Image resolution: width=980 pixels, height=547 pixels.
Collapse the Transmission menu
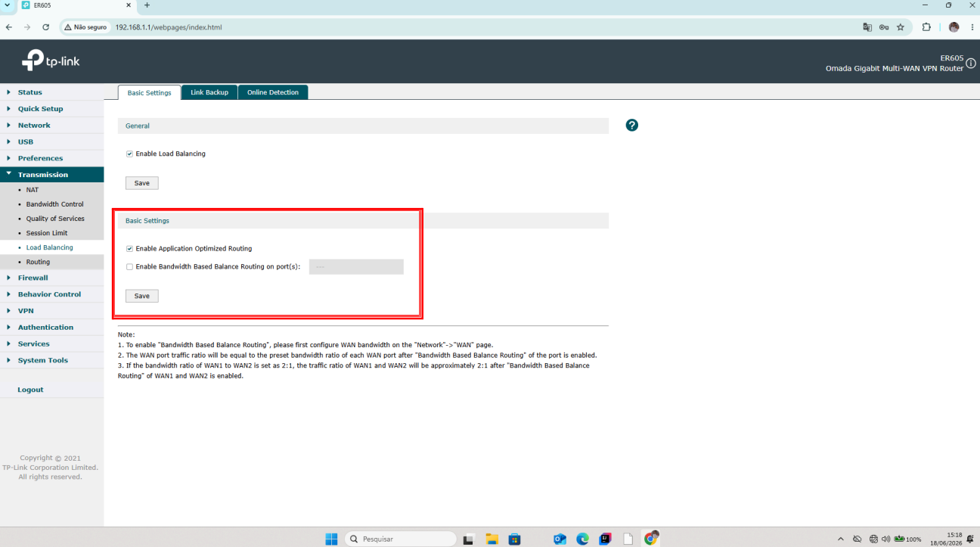(51, 175)
